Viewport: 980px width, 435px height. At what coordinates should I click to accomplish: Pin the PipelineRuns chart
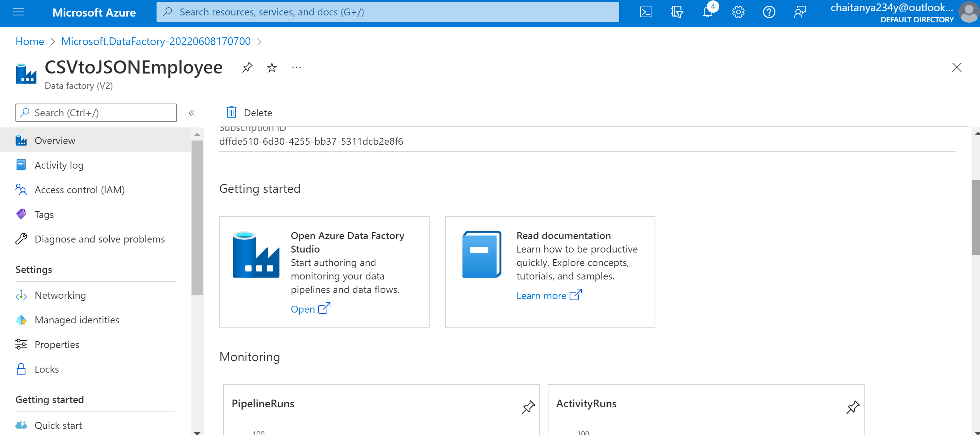click(528, 407)
